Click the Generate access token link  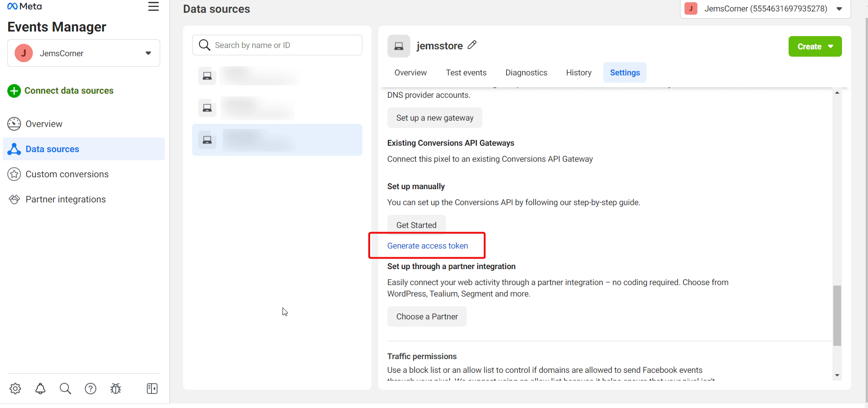[x=428, y=246]
